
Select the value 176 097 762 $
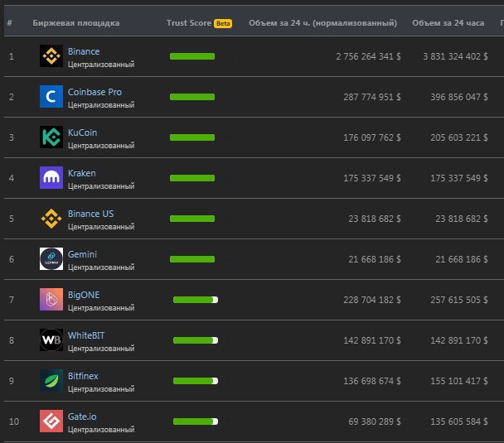pos(372,137)
